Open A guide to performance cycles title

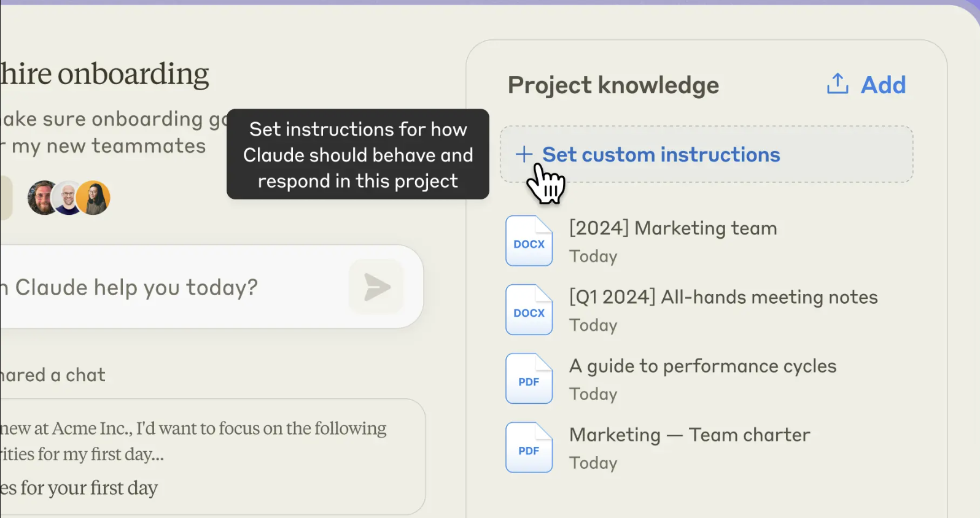702,366
